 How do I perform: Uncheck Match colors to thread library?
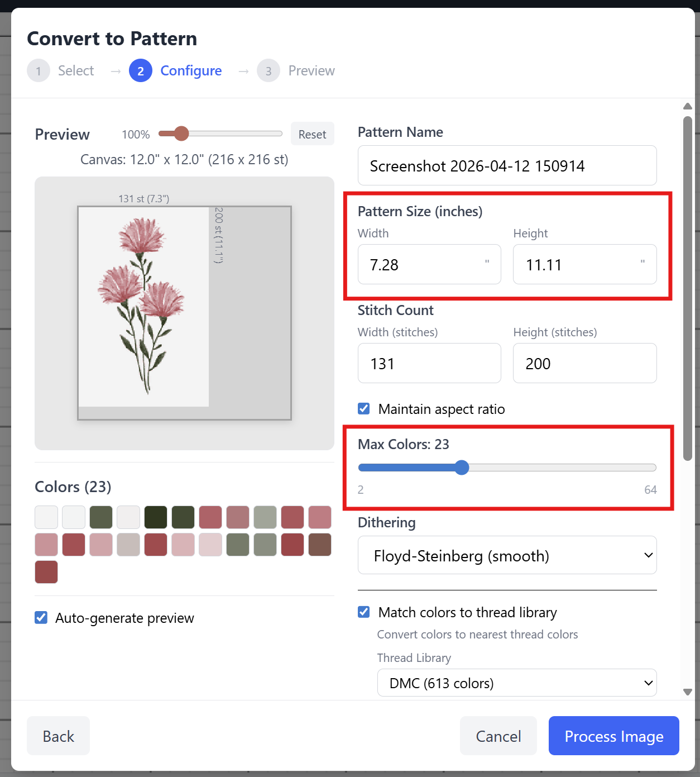tap(364, 612)
